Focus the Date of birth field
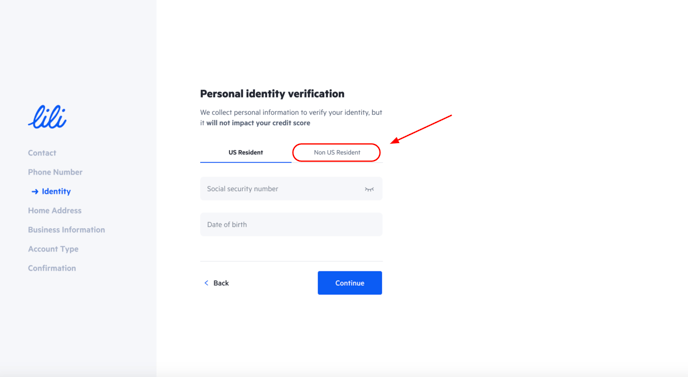The image size is (688, 377). [291, 224]
